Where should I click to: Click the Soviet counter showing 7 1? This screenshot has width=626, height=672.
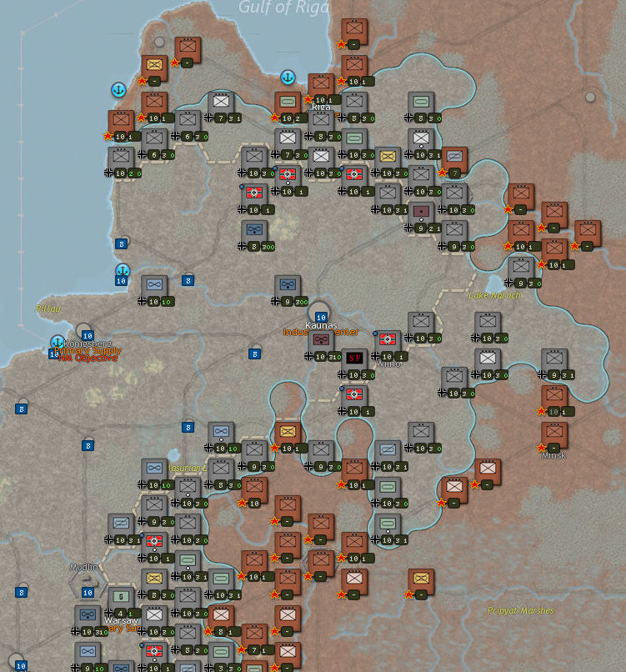(254, 633)
